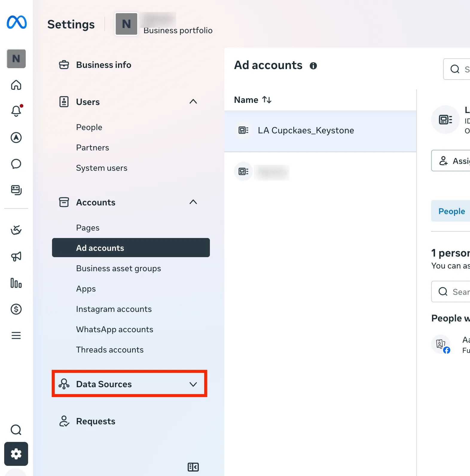Collapse the Accounts section chevron
The image size is (470, 476).
[x=193, y=202]
